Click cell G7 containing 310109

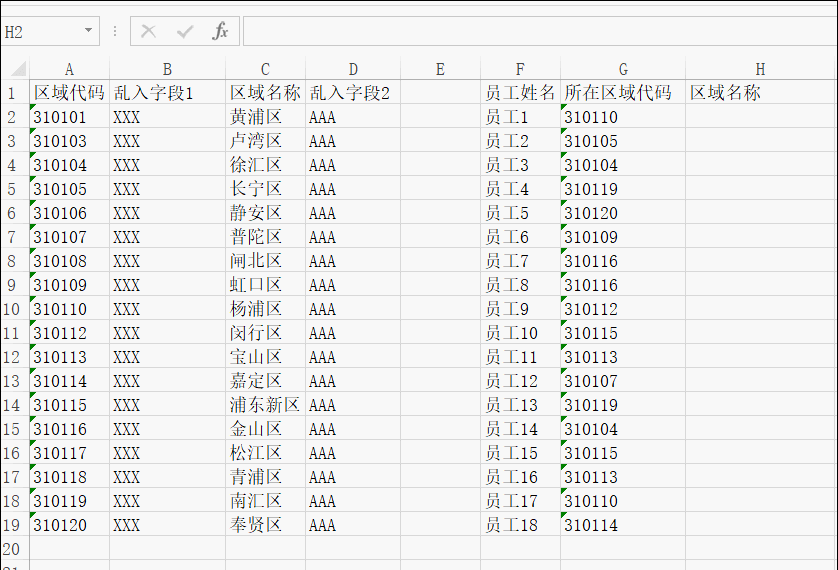pos(623,237)
